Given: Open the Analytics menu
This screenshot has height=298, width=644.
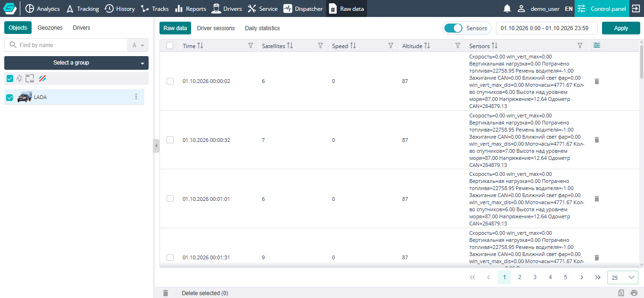Looking at the screenshot, I should click(x=42, y=8).
